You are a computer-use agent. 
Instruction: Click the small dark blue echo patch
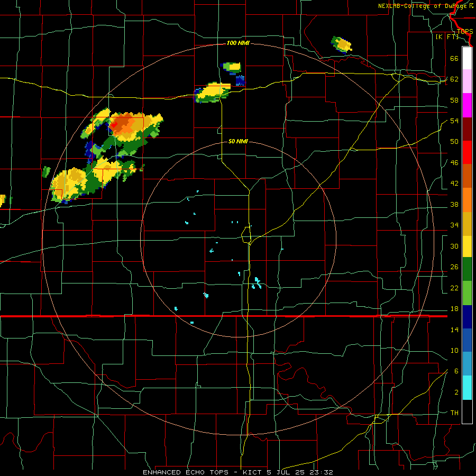pos(240,80)
